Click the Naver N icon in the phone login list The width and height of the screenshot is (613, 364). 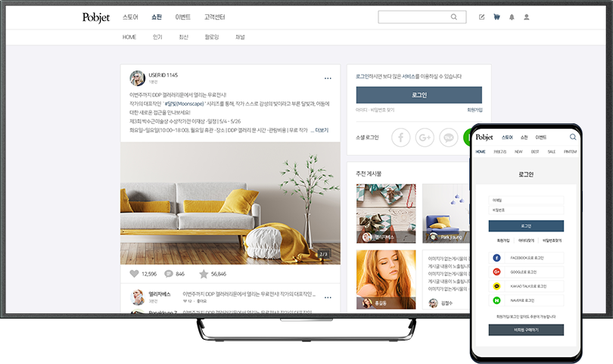[496, 300]
